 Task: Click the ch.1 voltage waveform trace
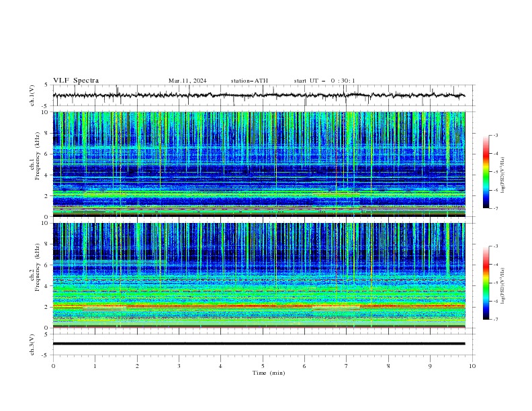(x=259, y=95)
